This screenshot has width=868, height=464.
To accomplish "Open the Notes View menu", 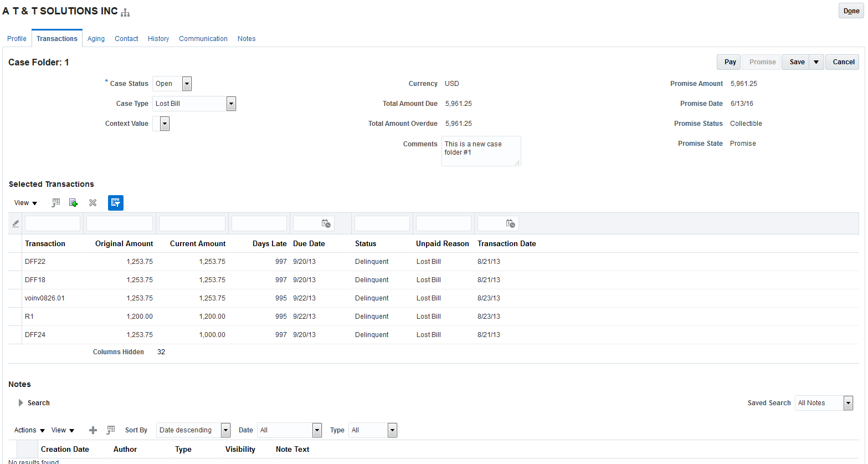I will pyautogui.click(x=63, y=430).
